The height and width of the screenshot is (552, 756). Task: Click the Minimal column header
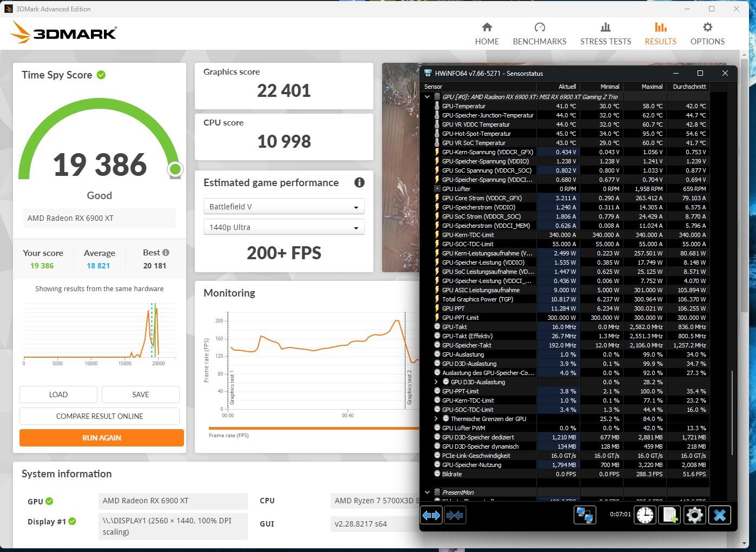[x=601, y=87]
